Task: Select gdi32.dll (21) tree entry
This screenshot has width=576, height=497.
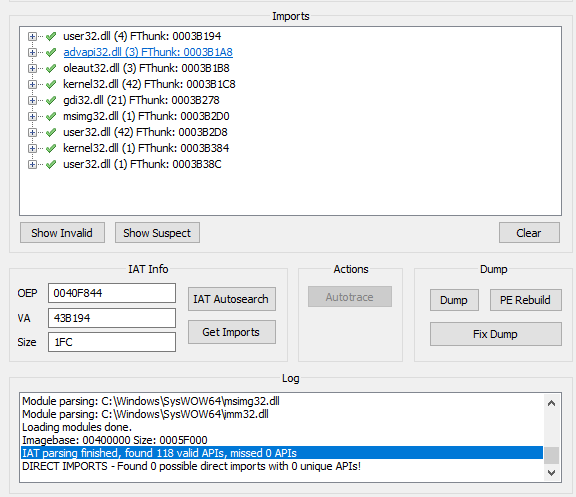Action: tap(141, 100)
